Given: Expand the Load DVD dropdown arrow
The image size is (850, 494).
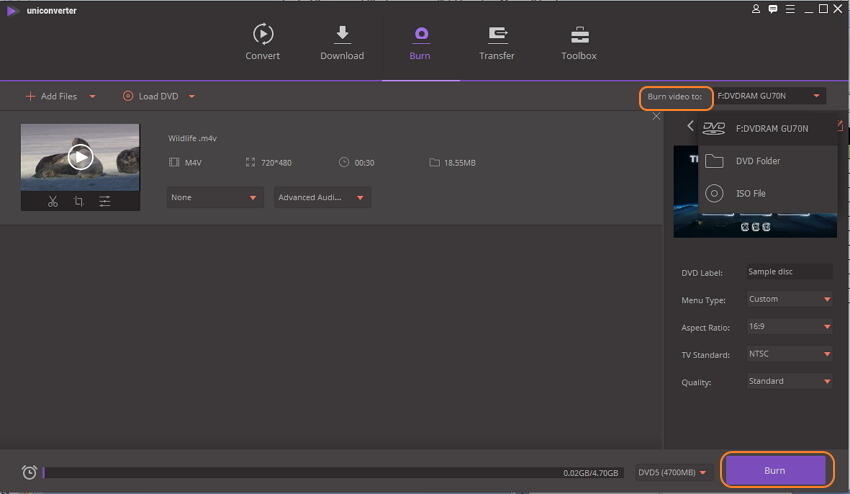Looking at the screenshot, I should [192, 97].
